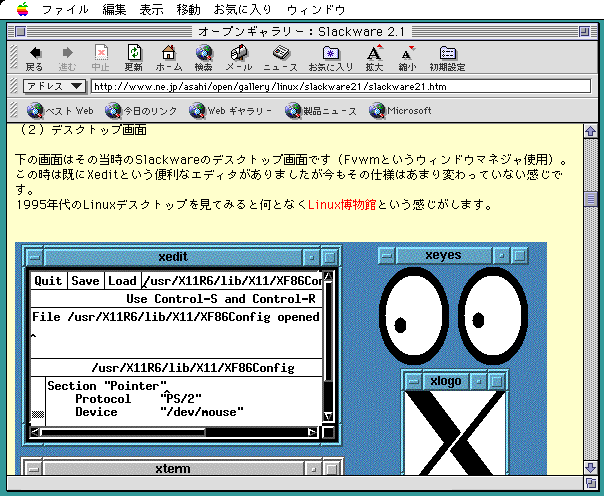The height and width of the screenshot is (496, 604).
Task: Open Microsoft link bar shortcut
Action: [x=400, y=111]
